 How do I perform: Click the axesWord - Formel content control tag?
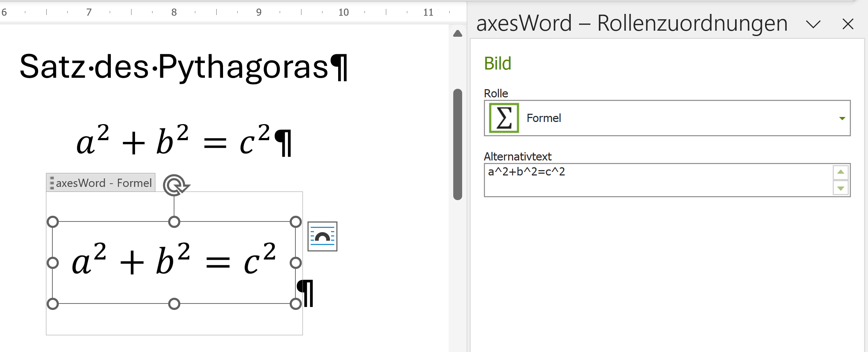pos(101,183)
